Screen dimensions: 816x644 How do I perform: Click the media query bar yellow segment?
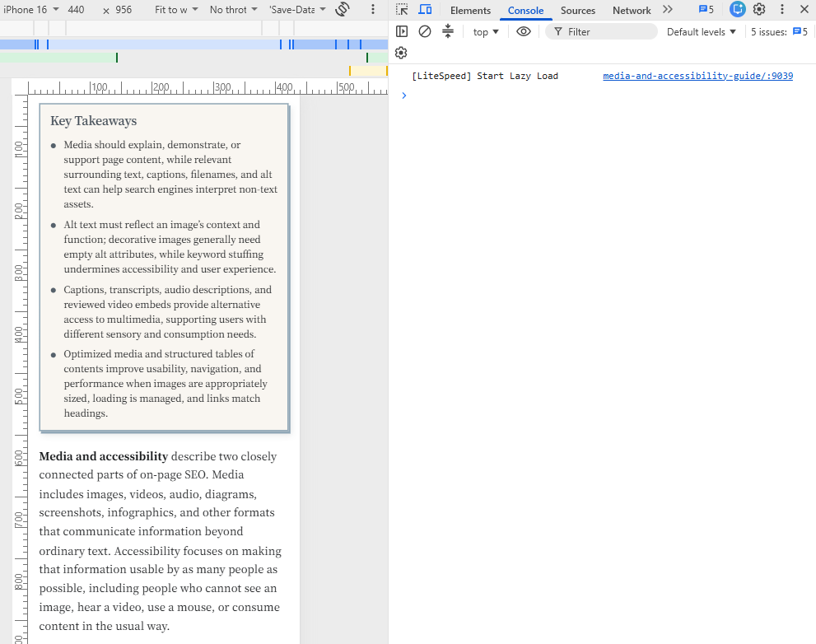click(x=368, y=71)
